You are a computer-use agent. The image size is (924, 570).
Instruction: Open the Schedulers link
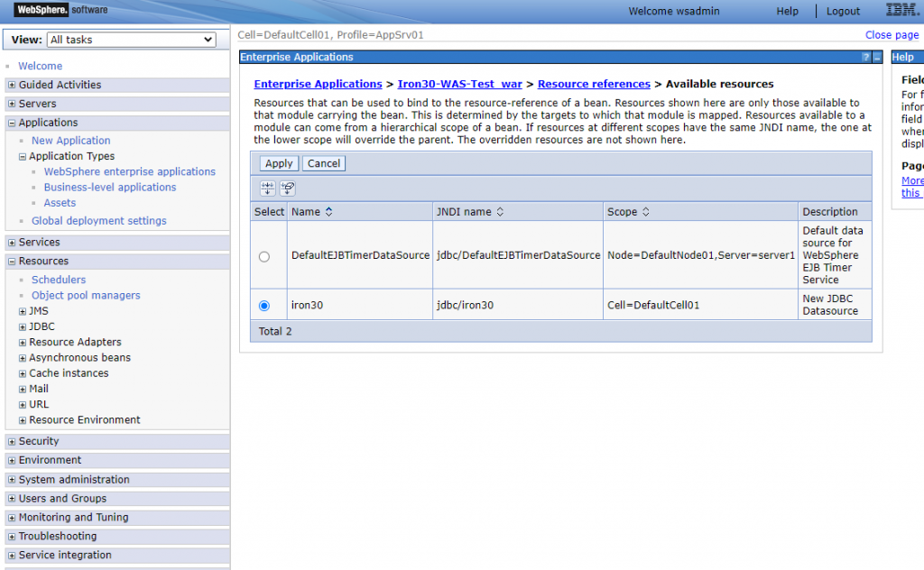tap(59, 280)
